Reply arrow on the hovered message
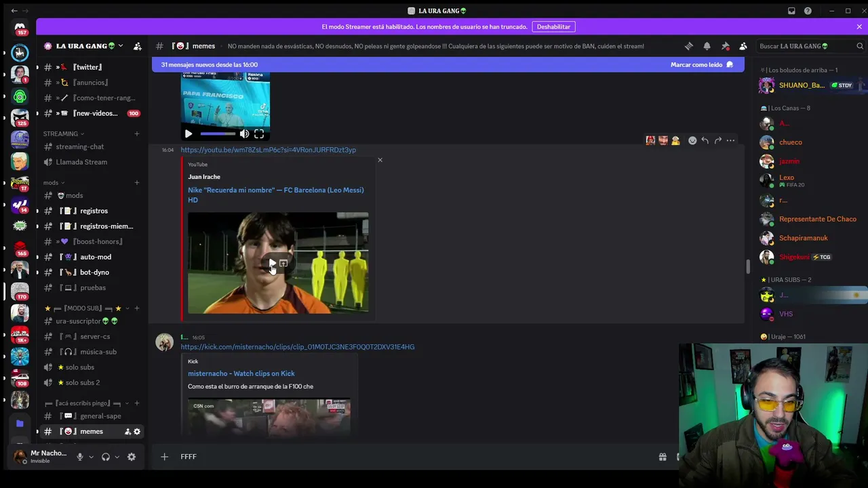 click(705, 140)
